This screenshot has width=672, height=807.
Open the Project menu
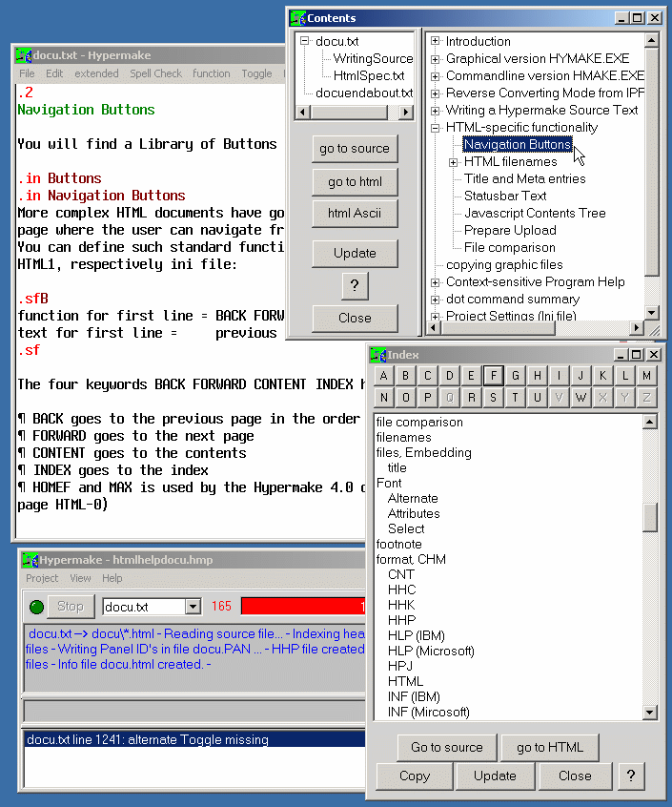[x=42, y=578]
